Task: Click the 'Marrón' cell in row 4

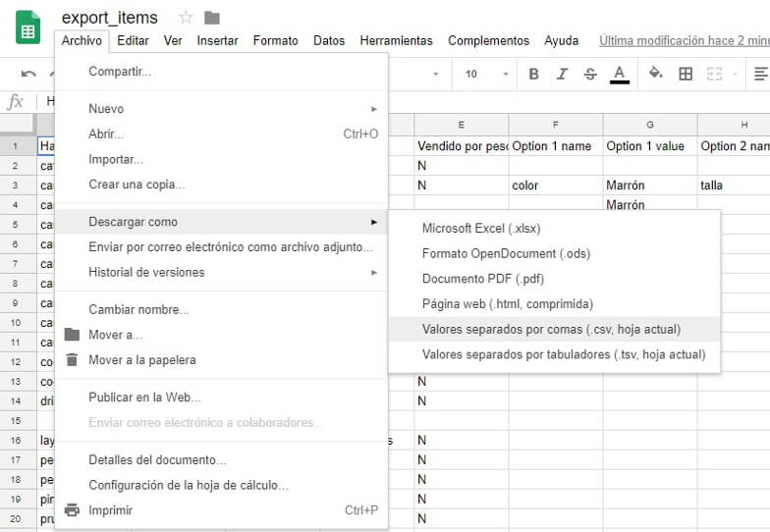Action: 650,204
